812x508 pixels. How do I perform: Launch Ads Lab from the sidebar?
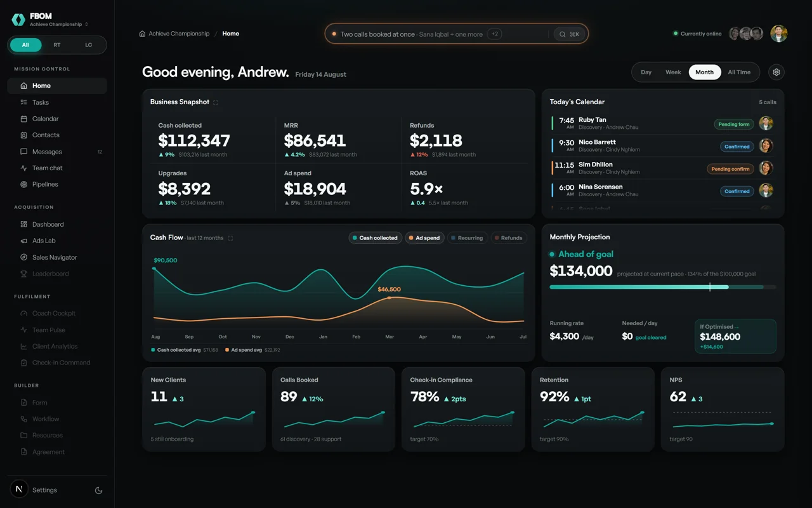coord(57,241)
